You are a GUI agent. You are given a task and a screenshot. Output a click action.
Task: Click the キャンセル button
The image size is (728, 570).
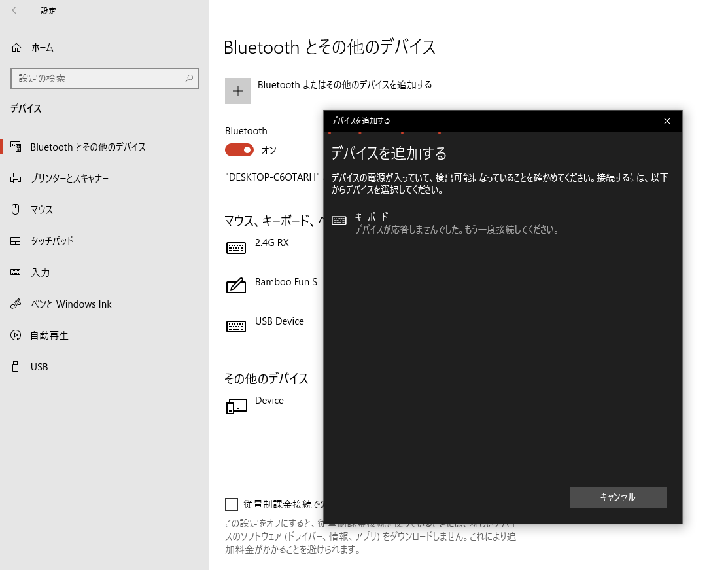click(618, 497)
